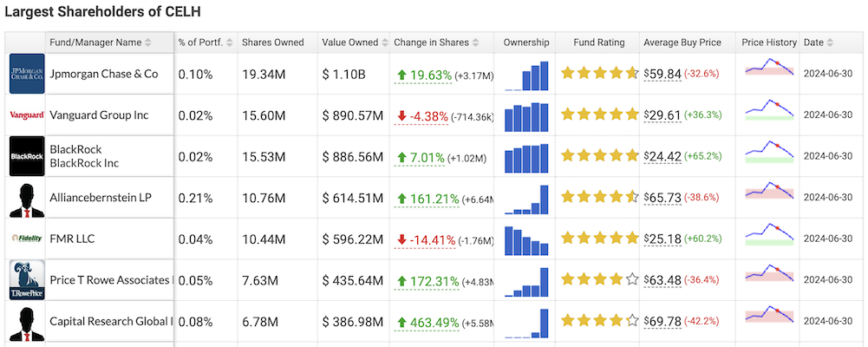Click the $29.61 average buy price
The width and height of the screenshot is (868, 347).
662,115
